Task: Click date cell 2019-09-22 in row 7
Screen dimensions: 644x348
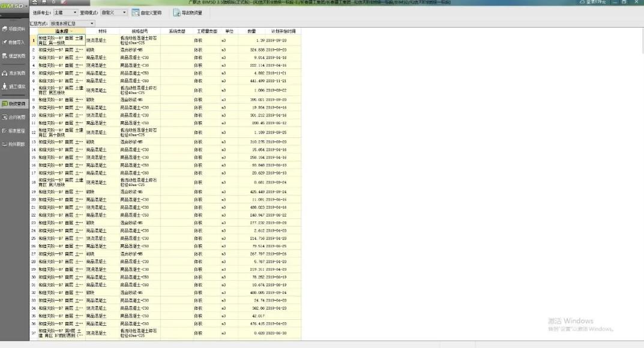Action: [283, 90]
